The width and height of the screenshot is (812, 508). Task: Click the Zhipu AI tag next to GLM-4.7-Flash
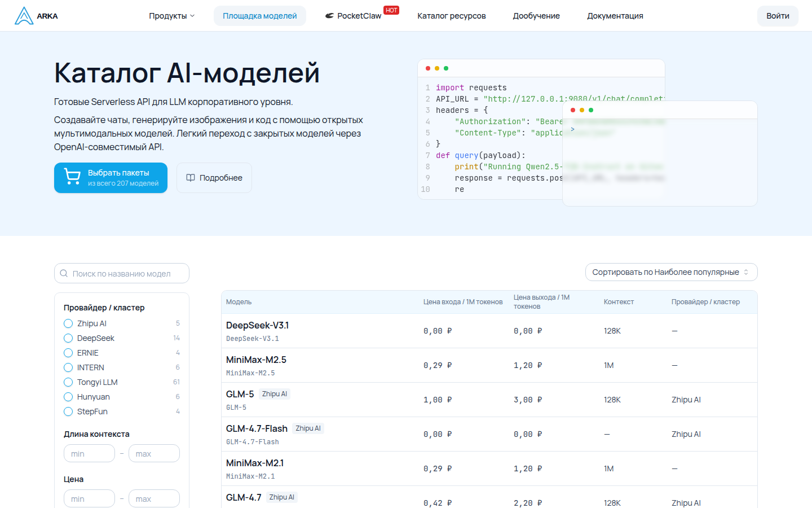tap(308, 428)
